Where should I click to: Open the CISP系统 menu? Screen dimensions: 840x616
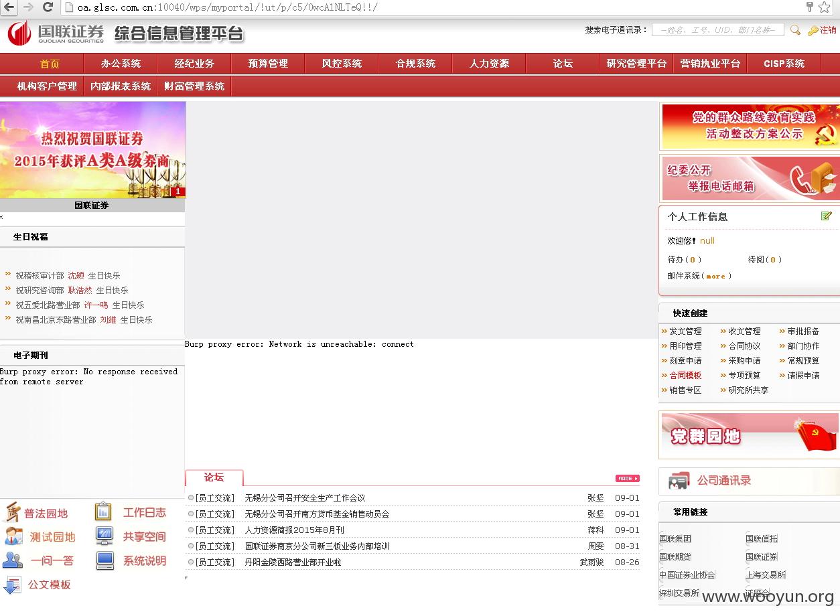point(784,64)
